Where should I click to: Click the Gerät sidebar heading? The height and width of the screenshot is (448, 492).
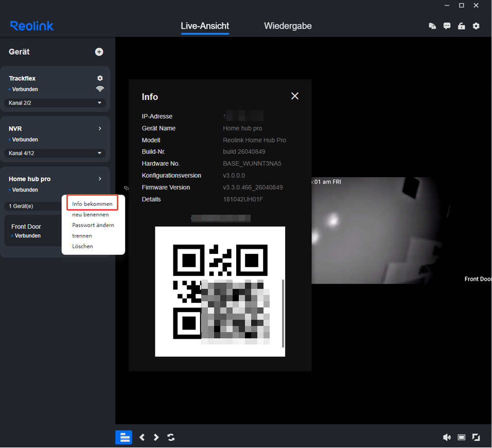click(19, 52)
